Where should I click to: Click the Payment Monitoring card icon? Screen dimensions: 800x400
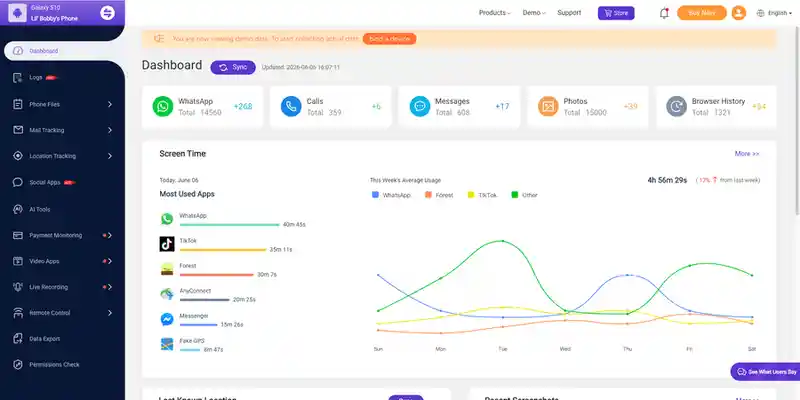(x=18, y=235)
